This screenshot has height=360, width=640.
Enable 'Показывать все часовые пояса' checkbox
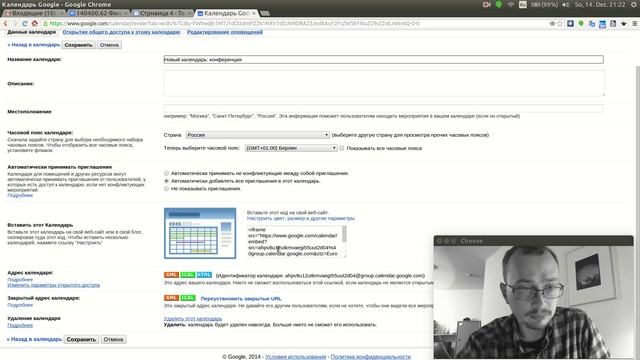(342, 148)
